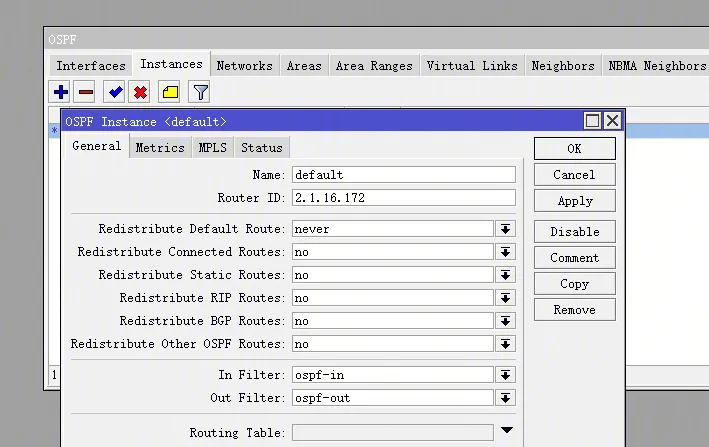Open the Neighbors tab
The width and height of the screenshot is (709, 447).
pyautogui.click(x=562, y=65)
